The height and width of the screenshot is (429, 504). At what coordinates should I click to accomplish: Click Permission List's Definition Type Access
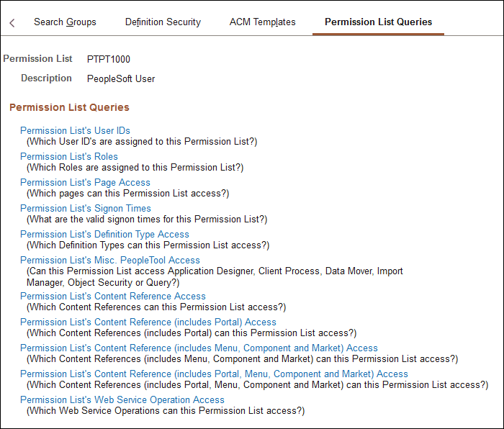click(104, 234)
